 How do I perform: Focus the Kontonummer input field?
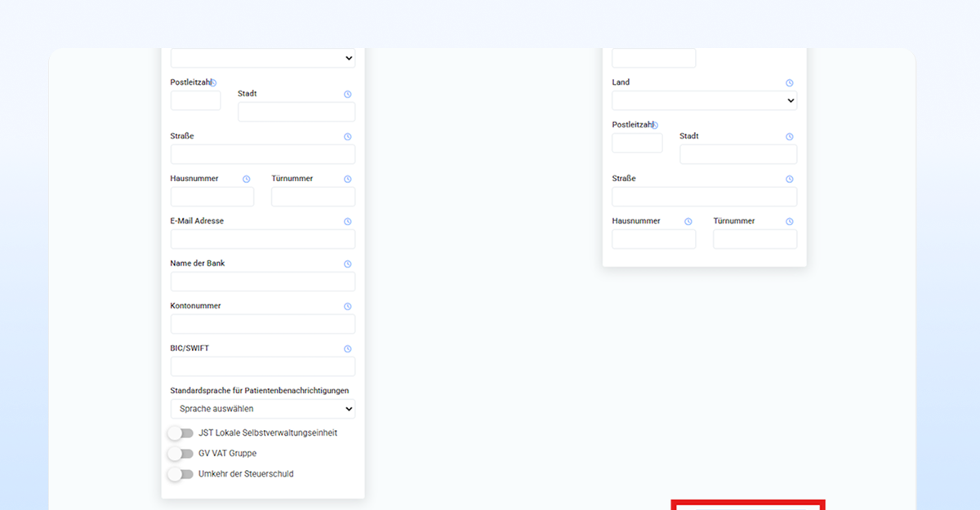(x=263, y=324)
